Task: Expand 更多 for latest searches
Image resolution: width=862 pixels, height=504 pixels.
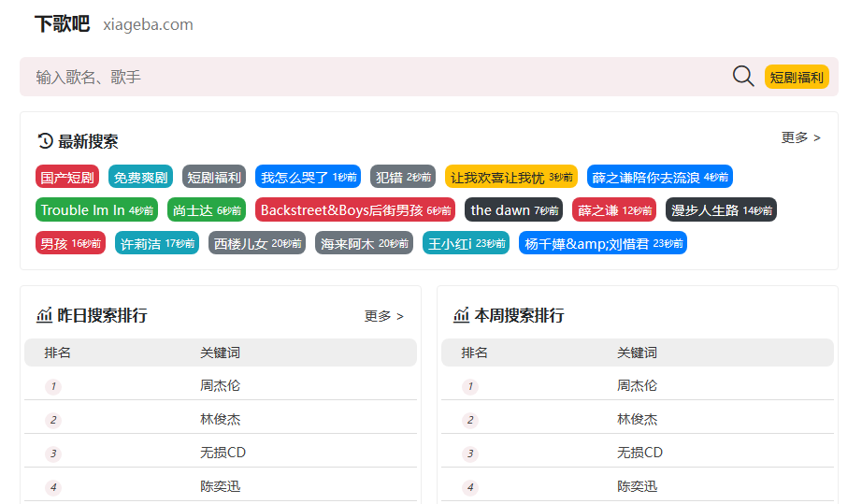Action: point(801,137)
